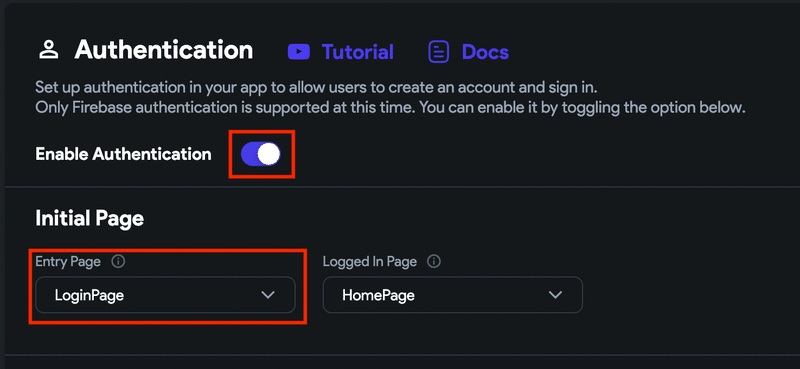Image resolution: width=800 pixels, height=369 pixels.
Task: Click the info icon next to Entry Page
Action: tap(118, 262)
